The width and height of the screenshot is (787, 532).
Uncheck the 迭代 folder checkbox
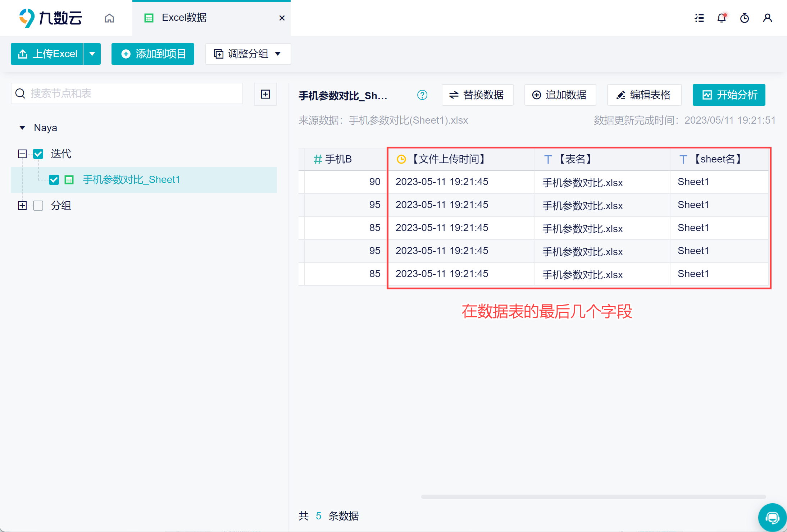pos(38,154)
